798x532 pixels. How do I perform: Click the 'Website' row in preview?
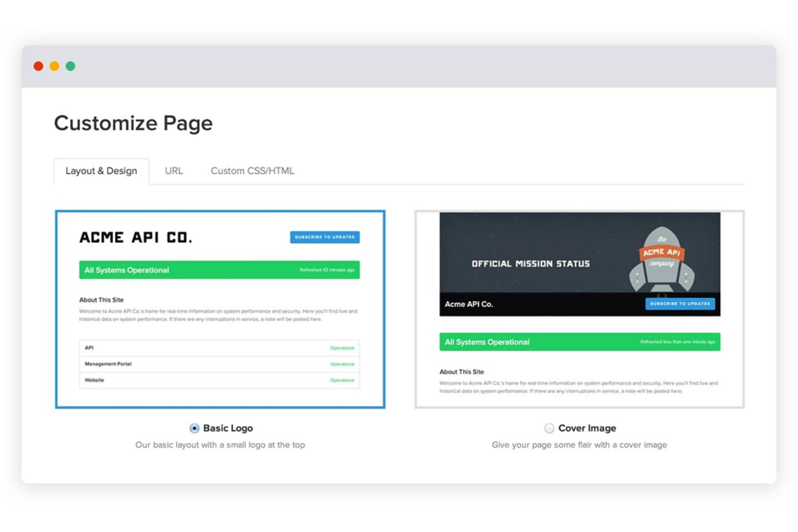click(x=219, y=380)
